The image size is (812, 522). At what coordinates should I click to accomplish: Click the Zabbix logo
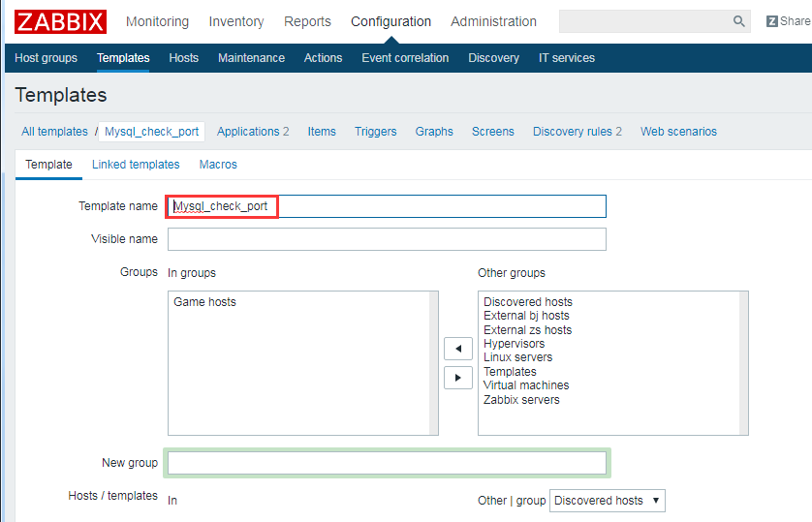(x=60, y=21)
